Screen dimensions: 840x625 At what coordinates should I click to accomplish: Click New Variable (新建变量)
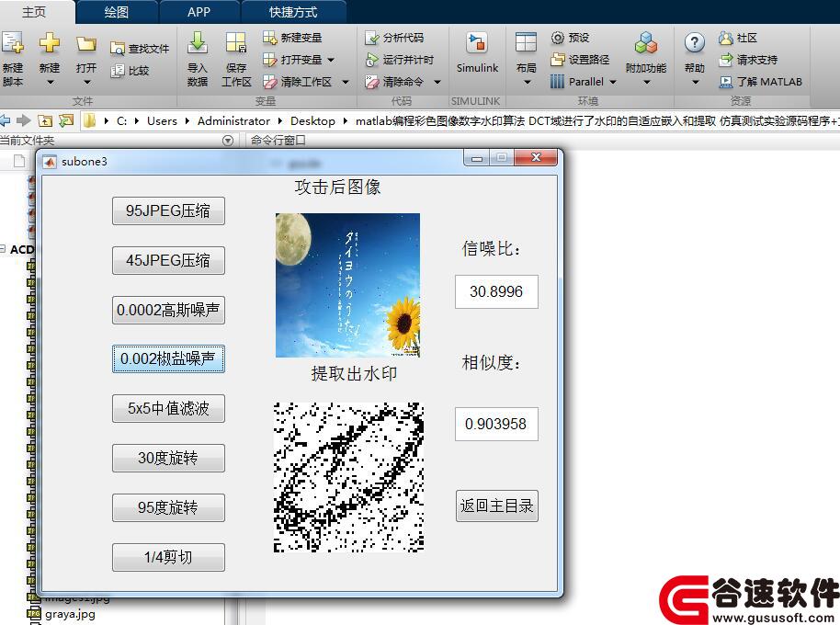pyautogui.click(x=292, y=38)
